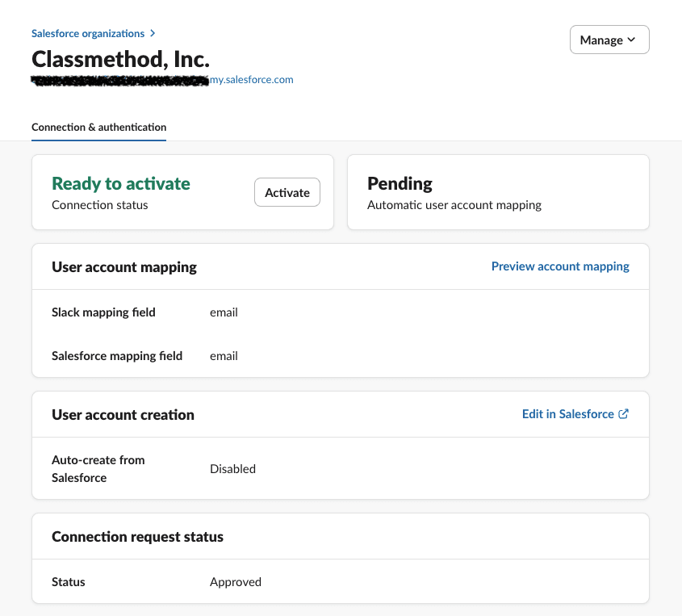Viewport: 682px width, 616px height.
Task: Click the Slack mapping field label
Action: (x=103, y=312)
